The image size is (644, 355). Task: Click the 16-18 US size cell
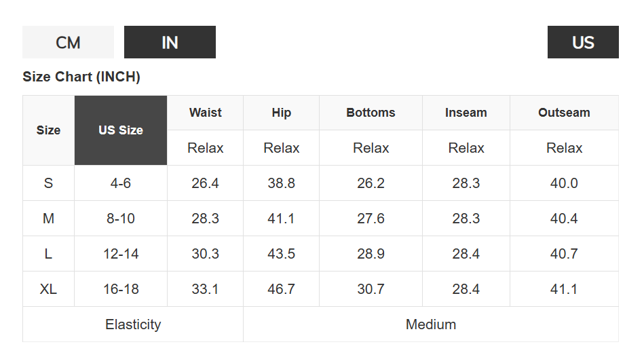pyautogui.click(x=121, y=289)
